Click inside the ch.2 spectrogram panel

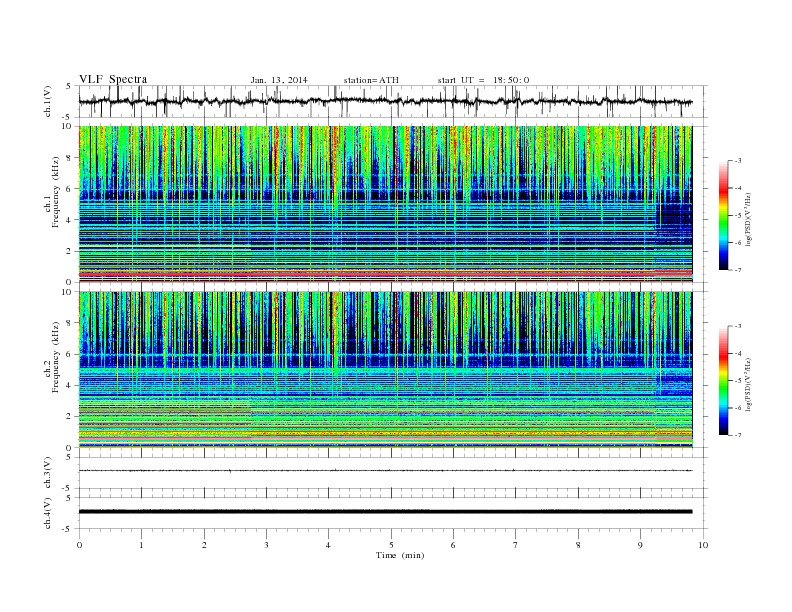coord(385,370)
